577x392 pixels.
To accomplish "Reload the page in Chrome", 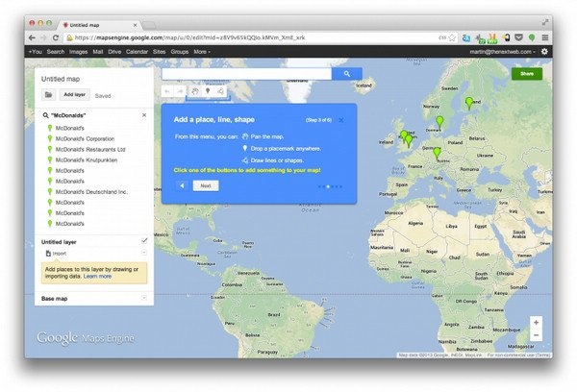I will [56, 37].
